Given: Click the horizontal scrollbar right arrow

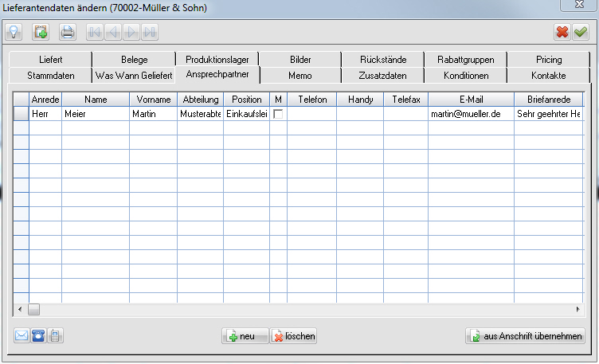Looking at the screenshot, I should (578, 309).
